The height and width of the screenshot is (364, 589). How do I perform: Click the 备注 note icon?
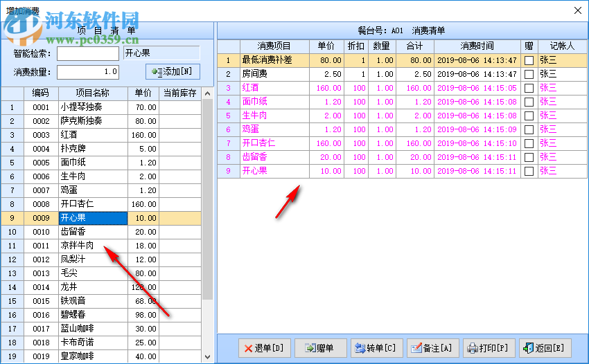(416, 348)
